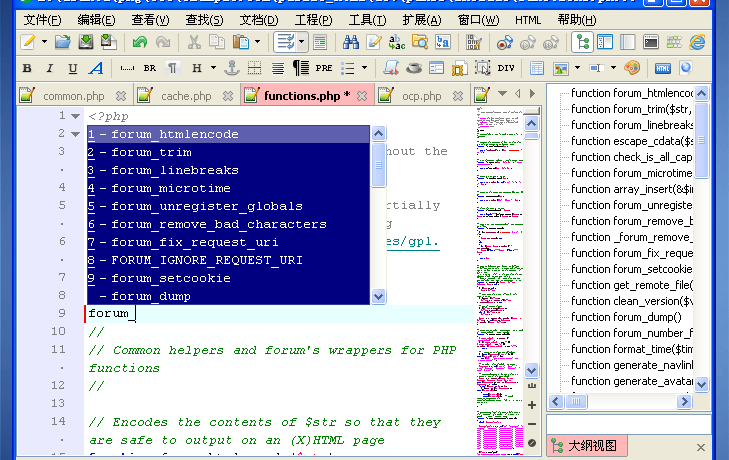Open image insert dropdown arrow
This screenshot has height=460, width=729.
point(577,68)
